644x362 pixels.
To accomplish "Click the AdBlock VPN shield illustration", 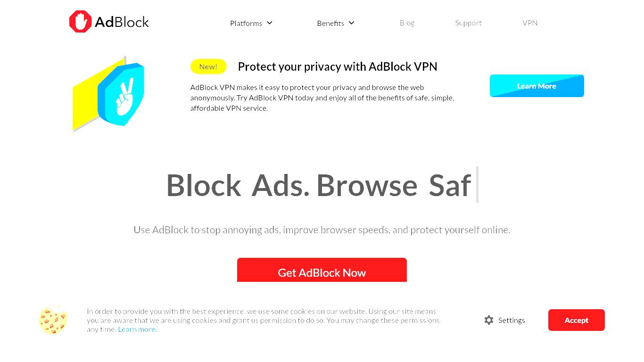I will coord(108,93).
